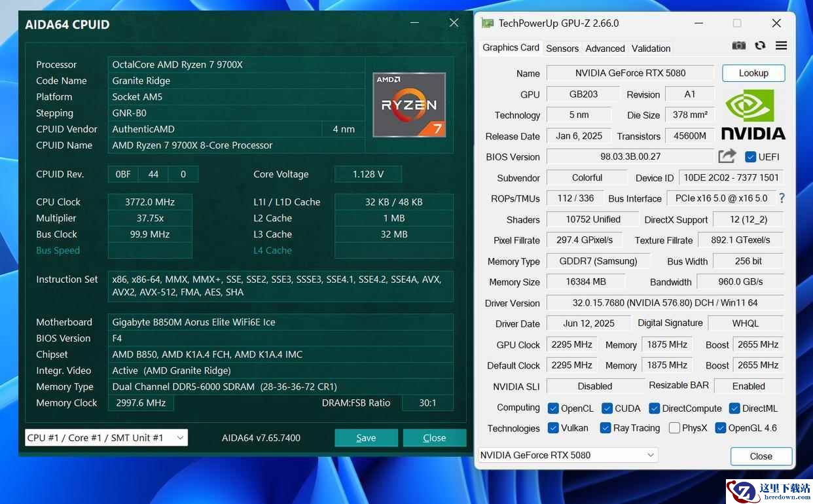Click the GPU name field NVIDIA GeForce RTX 5080
Viewport: 813px width, 504px height.
tap(630, 73)
